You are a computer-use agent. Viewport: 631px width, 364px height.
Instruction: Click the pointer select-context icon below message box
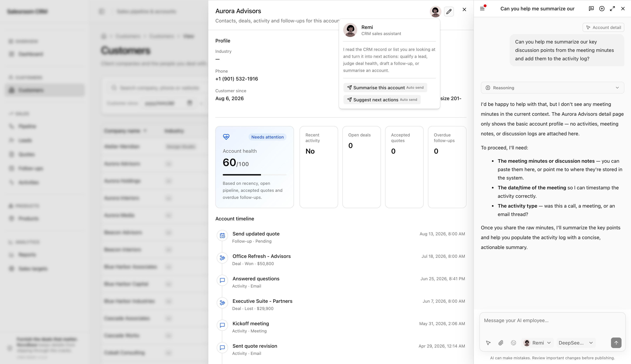pyautogui.click(x=488, y=343)
